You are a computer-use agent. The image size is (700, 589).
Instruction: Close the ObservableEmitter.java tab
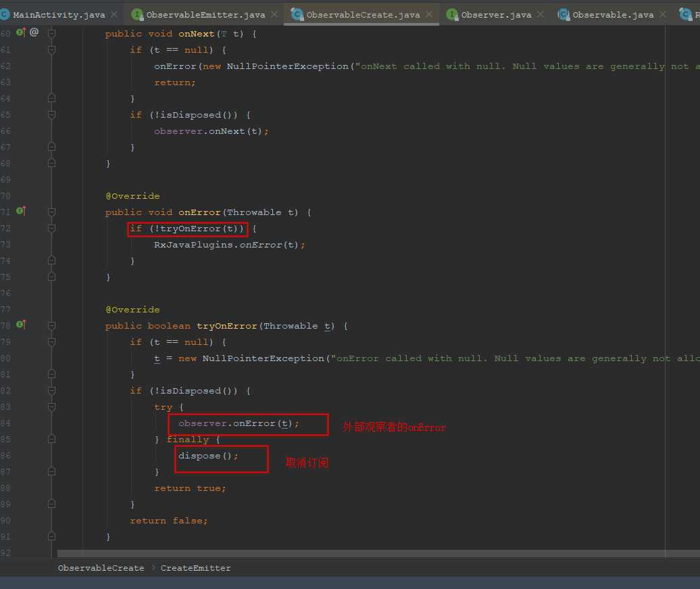coord(274,15)
